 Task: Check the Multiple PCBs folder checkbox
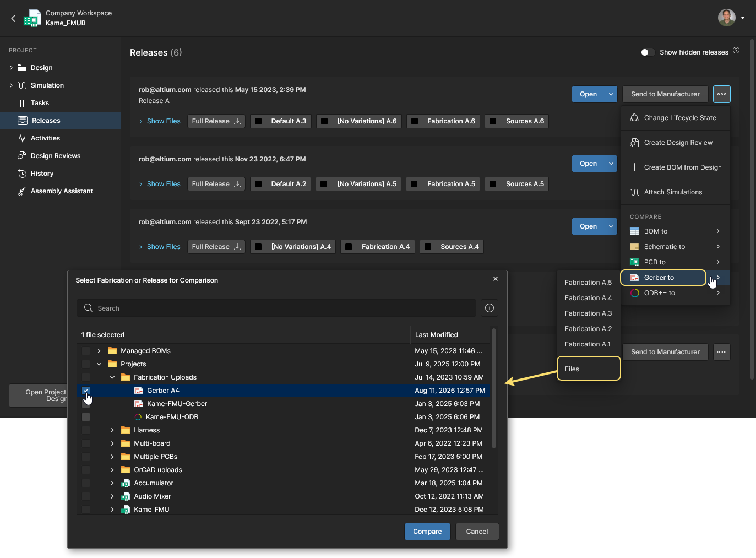86,457
